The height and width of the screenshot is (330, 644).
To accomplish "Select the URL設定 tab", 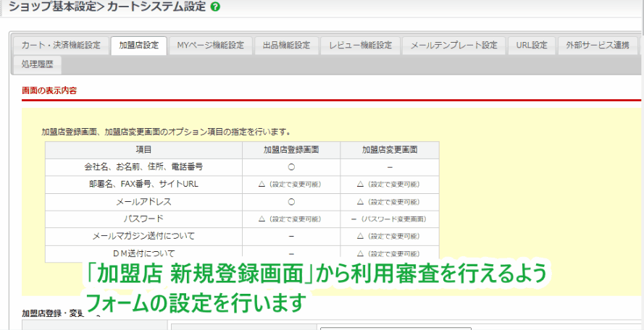I will 532,45.
